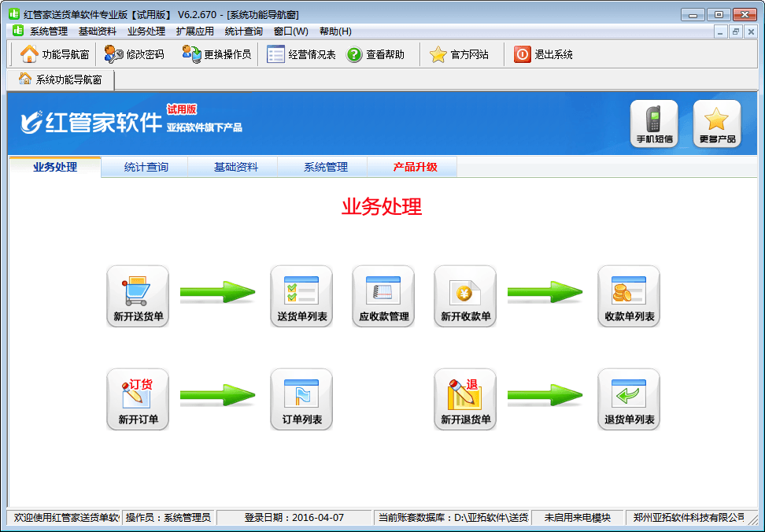Image resolution: width=765 pixels, height=532 pixels.
Task: Select the 基础资料 tab
Action: coord(235,167)
